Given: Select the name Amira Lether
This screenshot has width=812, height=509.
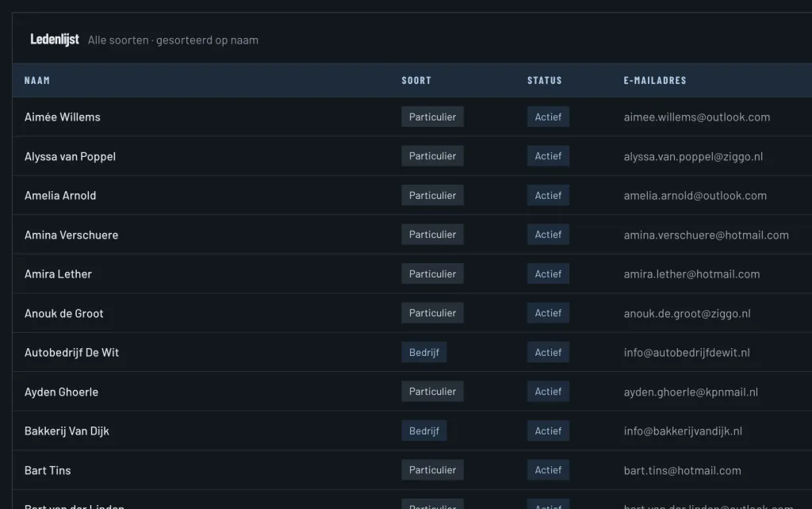Looking at the screenshot, I should coord(58,274).
